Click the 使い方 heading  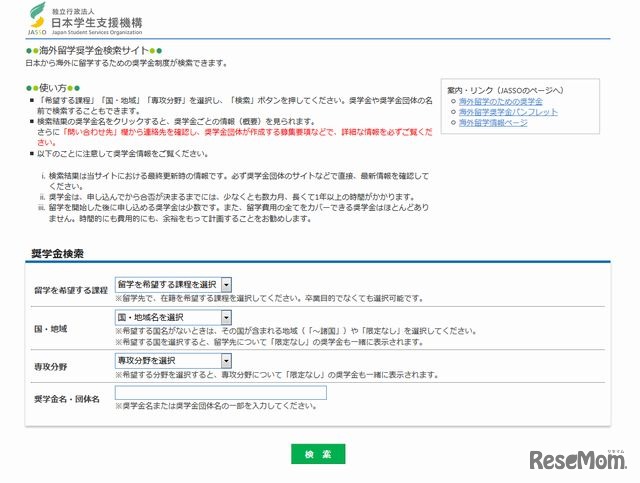[x=53, y=88]
